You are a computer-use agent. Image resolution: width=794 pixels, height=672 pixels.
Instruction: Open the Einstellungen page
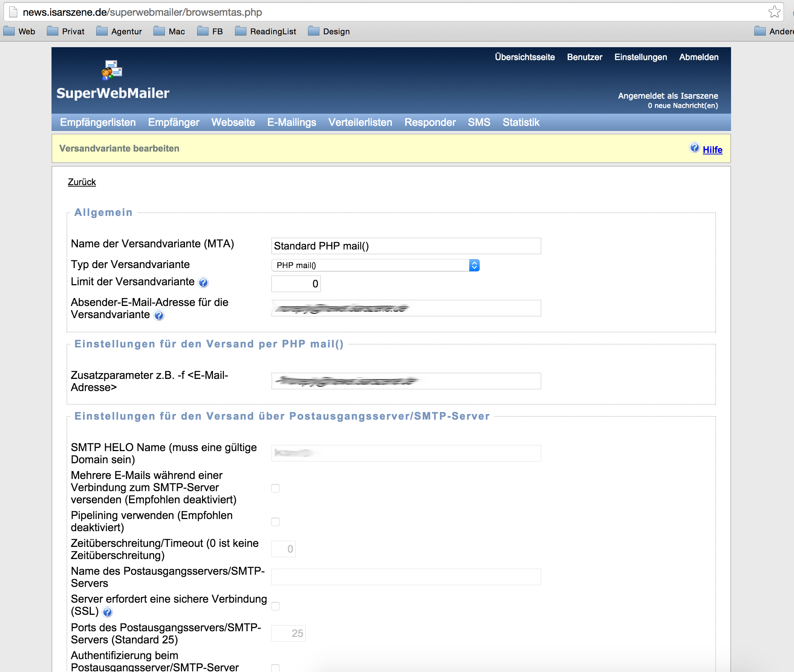point(640,57)
